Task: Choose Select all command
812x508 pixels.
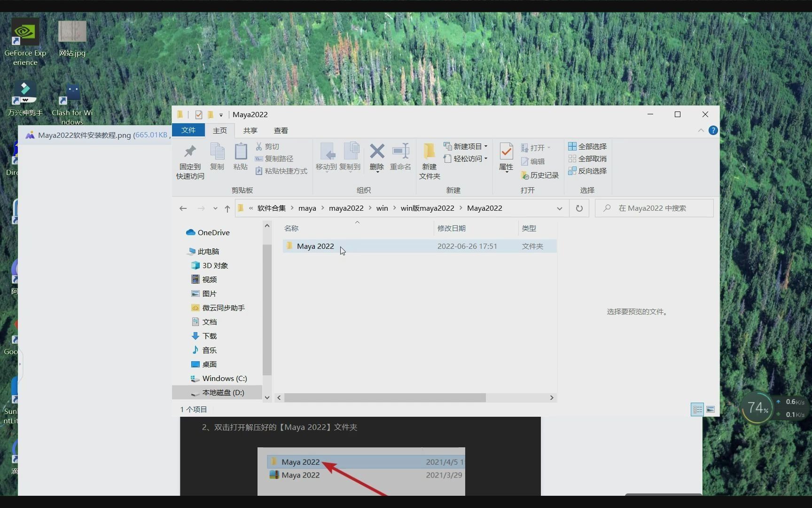Action: (587, 147)
